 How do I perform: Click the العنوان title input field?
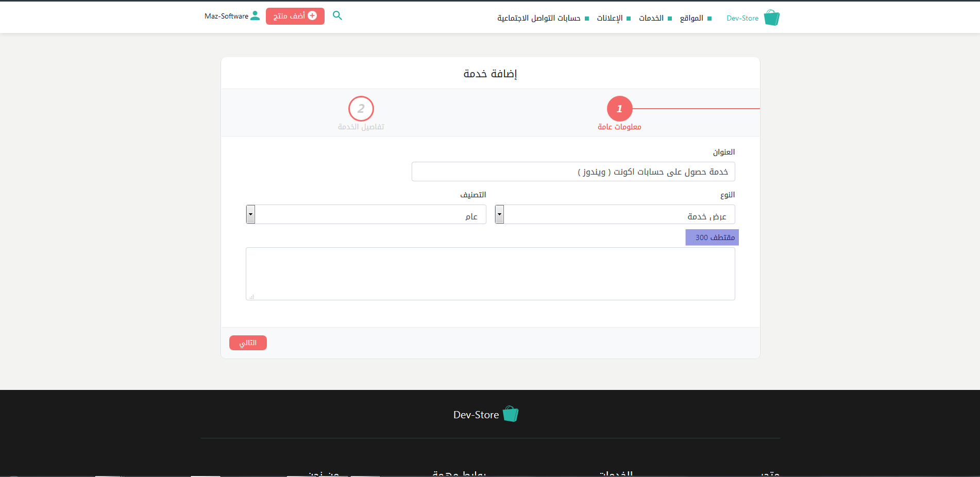(x=573, y=172)
